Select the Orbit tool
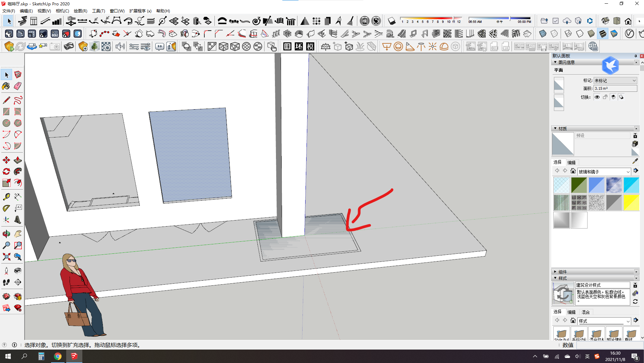Screen dimensions: 644x363 coord(6,234)
